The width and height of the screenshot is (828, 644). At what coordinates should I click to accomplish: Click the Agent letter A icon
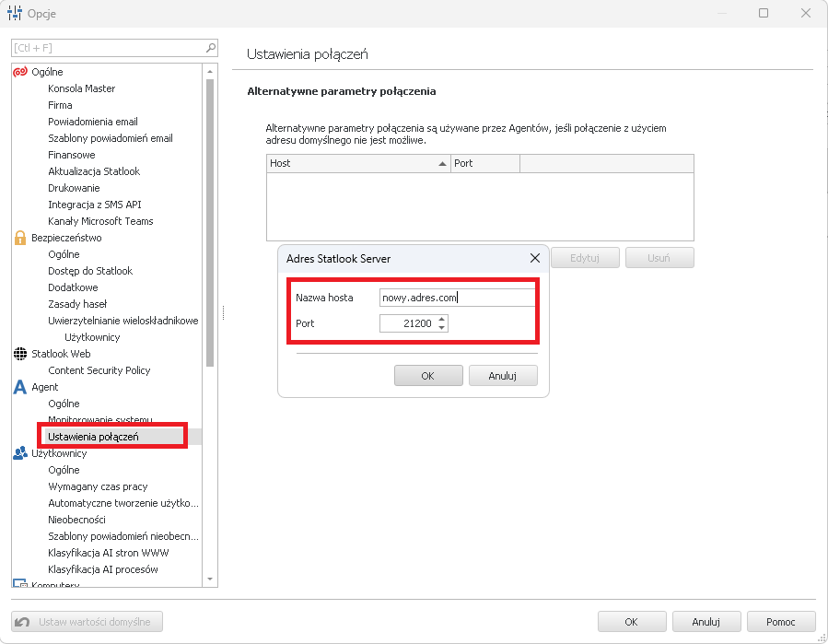[x=20, y=387]
